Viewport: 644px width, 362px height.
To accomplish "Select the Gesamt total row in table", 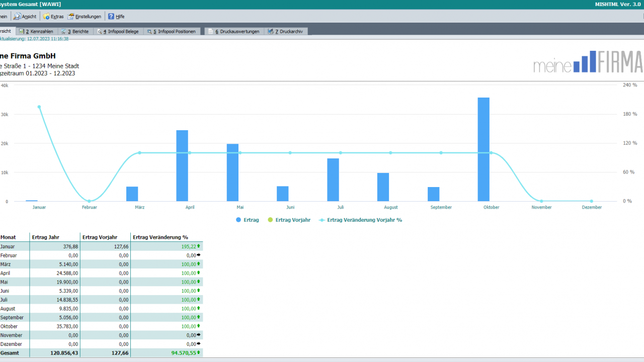I will (x=101, y=353).
